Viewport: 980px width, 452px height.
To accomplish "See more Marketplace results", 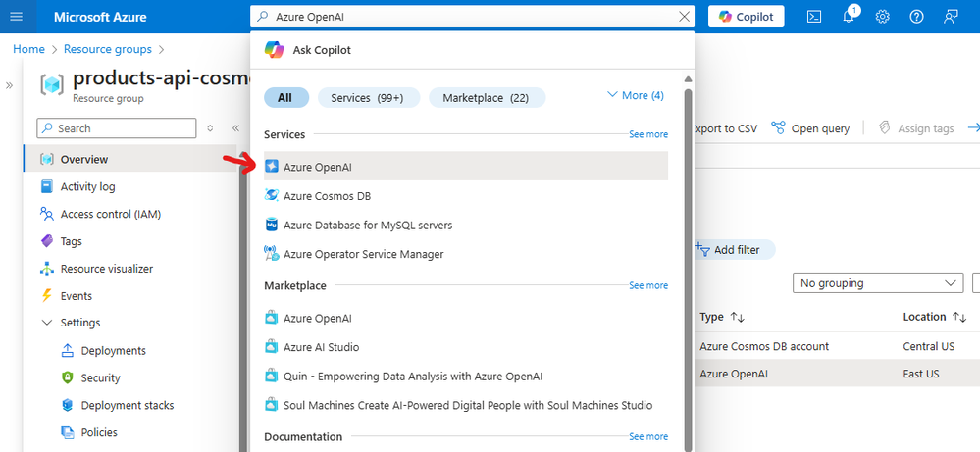I will 648,285.
